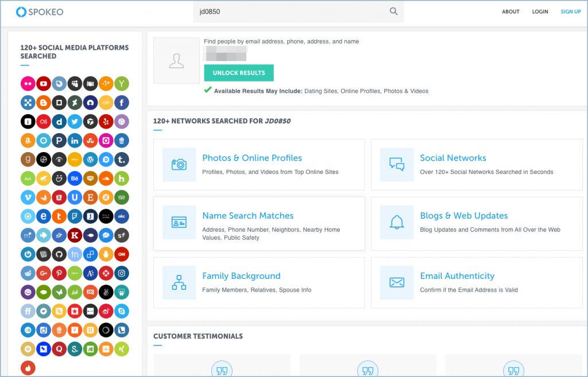This screenshot has height=377, width=588.
Task: Click the Skype icon
Action: [122, 311]
